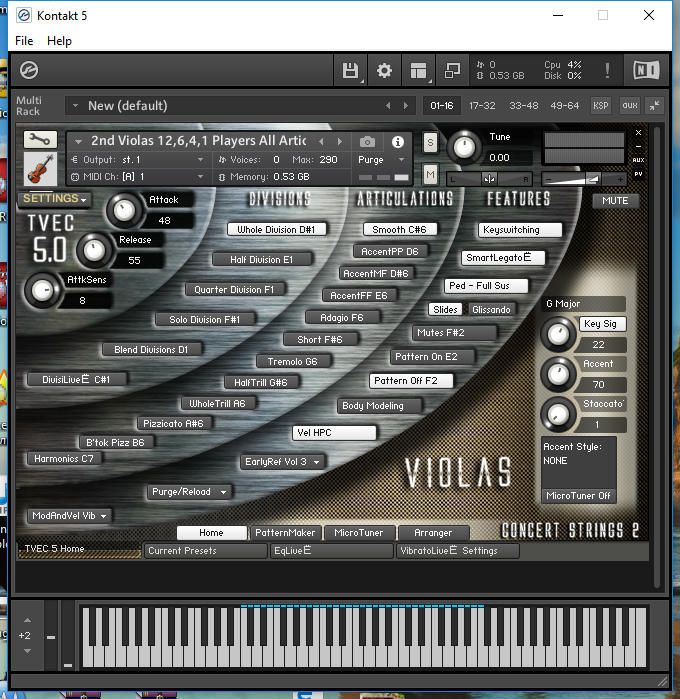Click the Current Presets field
The image size is (680, 699).
[x=206, y=551]
